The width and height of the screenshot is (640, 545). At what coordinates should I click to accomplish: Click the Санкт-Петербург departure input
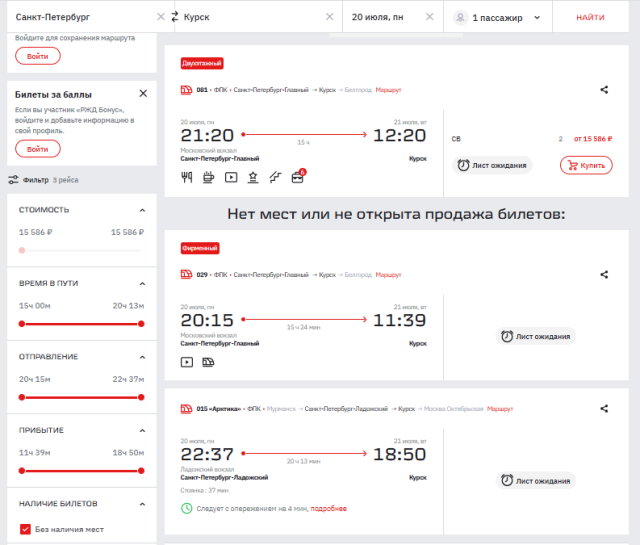click(84, 17)
